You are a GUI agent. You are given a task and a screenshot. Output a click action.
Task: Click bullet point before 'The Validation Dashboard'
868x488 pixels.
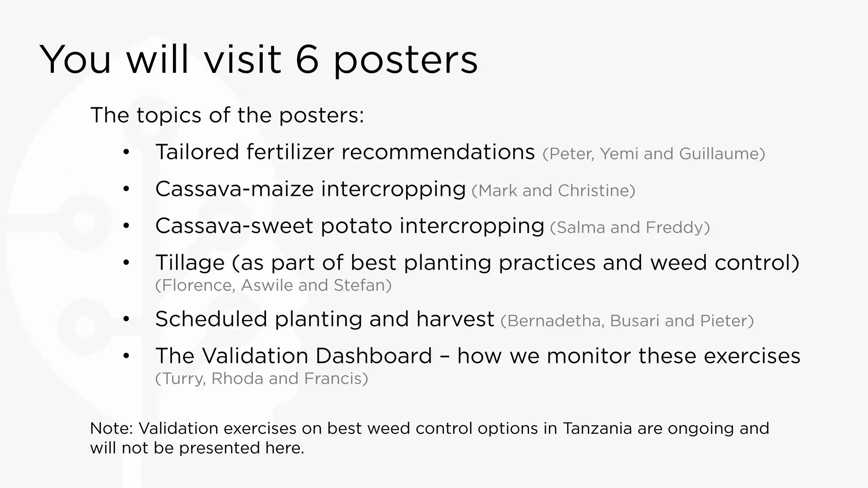tap(126, 356)
